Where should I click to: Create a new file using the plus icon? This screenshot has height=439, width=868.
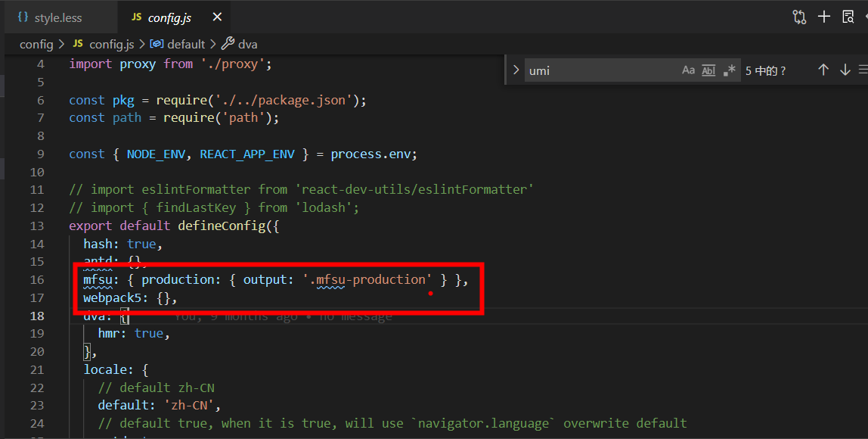pyautogui.click(x=824, y=16)
